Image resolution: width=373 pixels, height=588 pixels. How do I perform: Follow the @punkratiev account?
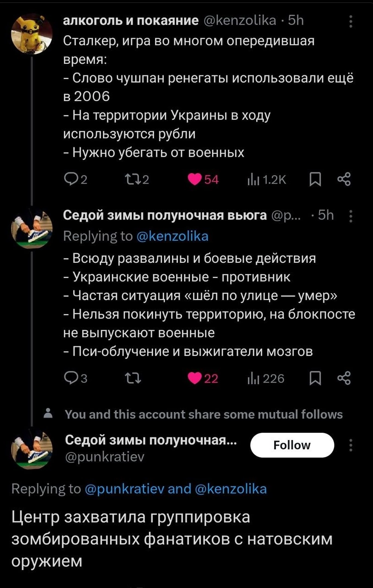click(x=292, y=445)
